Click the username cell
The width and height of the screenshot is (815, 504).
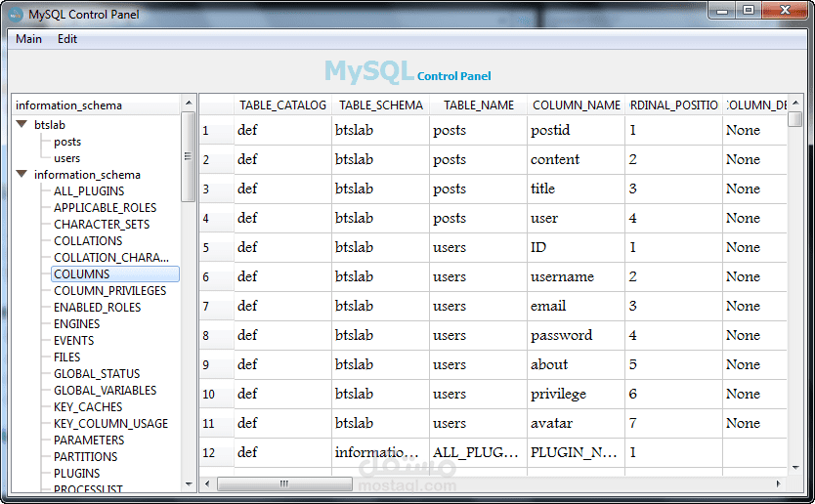coord(577,276)
